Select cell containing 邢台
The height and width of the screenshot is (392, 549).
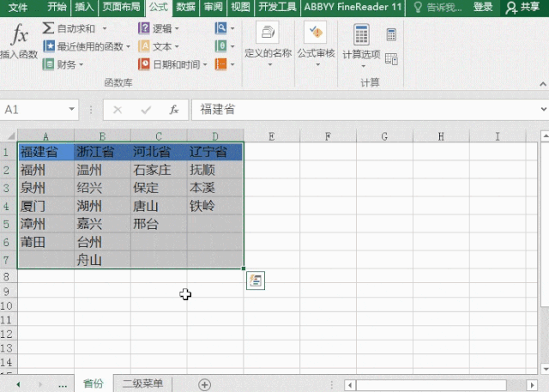click(159, 224)
